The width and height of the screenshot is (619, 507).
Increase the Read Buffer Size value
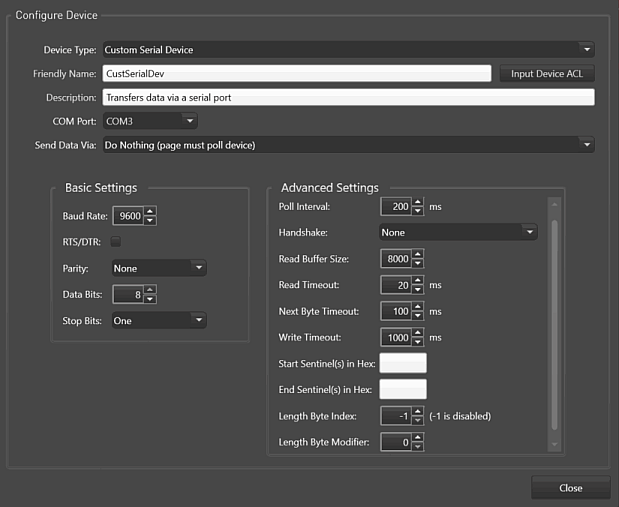pos(418,254)
